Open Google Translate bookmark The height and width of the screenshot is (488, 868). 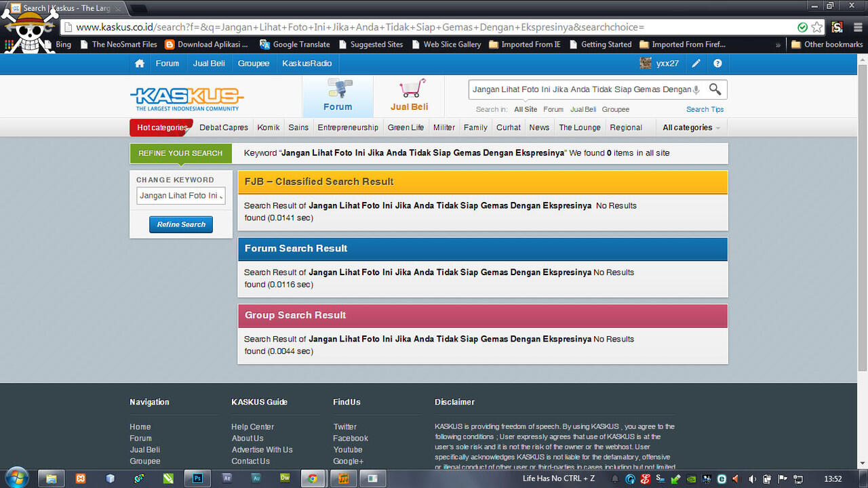click(294, 45)
